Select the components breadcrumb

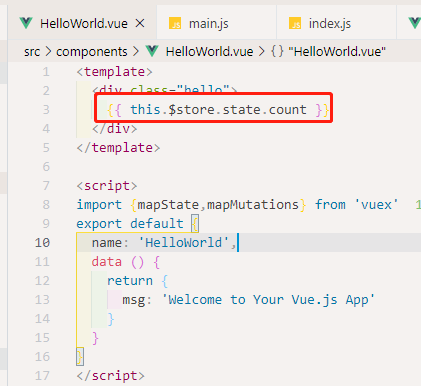(x=92, y=52)
